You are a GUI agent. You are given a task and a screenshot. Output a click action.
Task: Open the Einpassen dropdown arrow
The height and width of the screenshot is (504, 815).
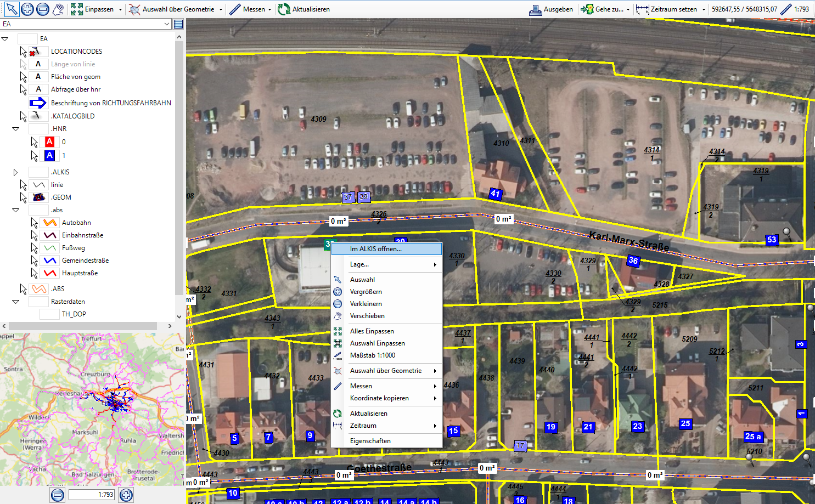121,9
